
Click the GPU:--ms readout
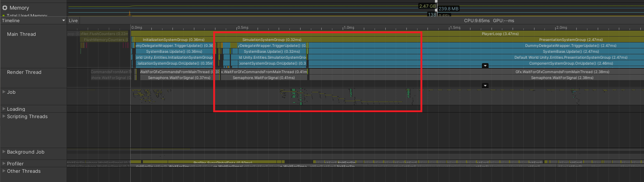[x=503, y=21]
